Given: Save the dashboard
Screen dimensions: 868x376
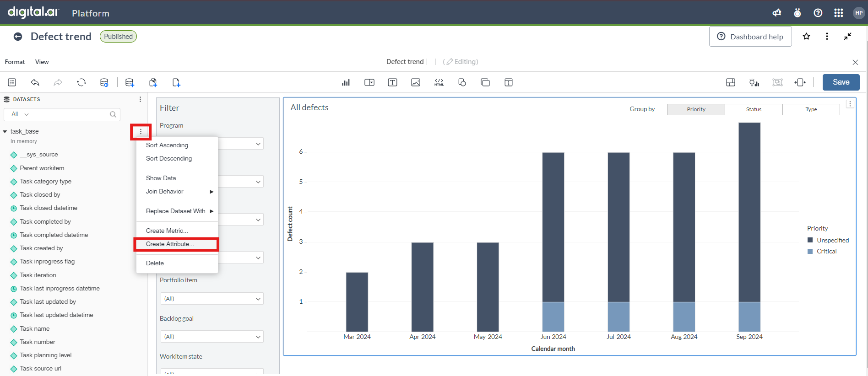Looking at the screenshot, I should (x=841, y=82).
